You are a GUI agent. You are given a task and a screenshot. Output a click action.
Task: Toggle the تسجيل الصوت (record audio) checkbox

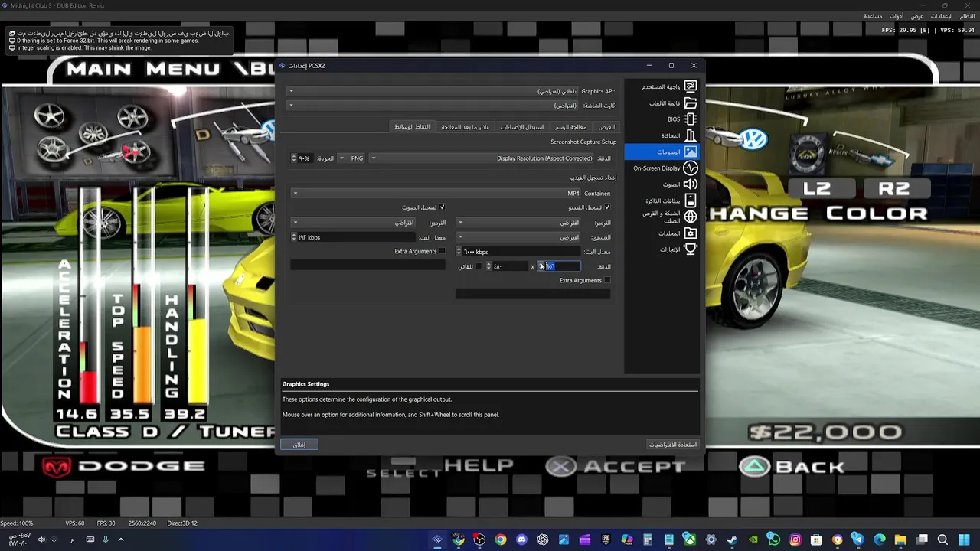pos(442,207)
